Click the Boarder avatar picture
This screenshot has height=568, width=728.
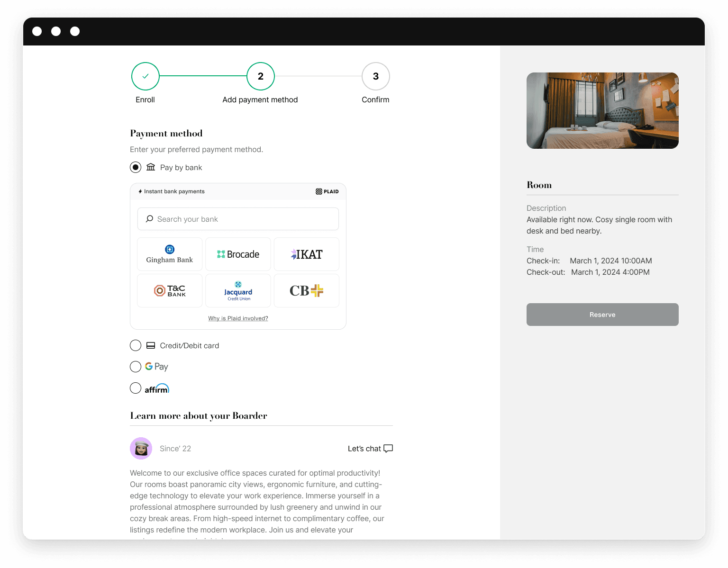pyautogui.click(x=141, y=449)
